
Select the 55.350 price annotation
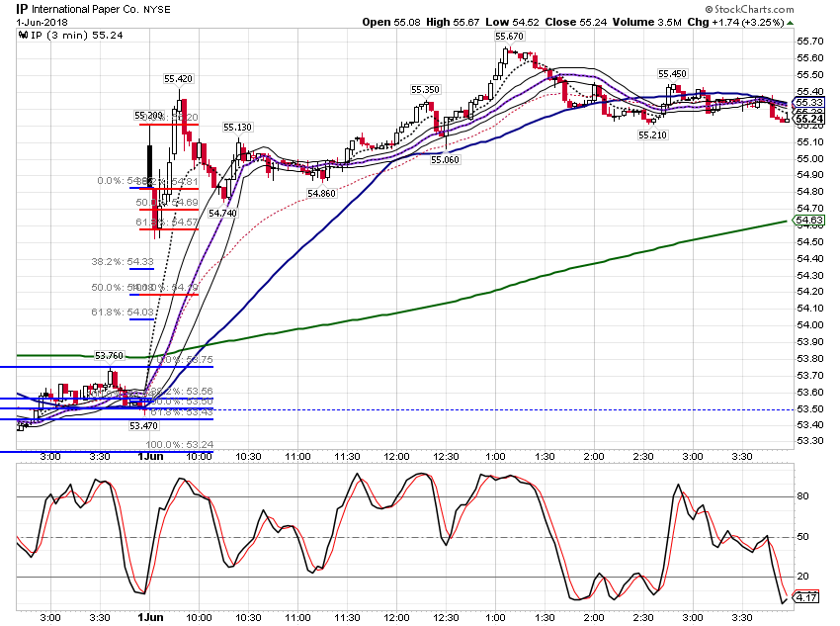[x=425, y=90]
